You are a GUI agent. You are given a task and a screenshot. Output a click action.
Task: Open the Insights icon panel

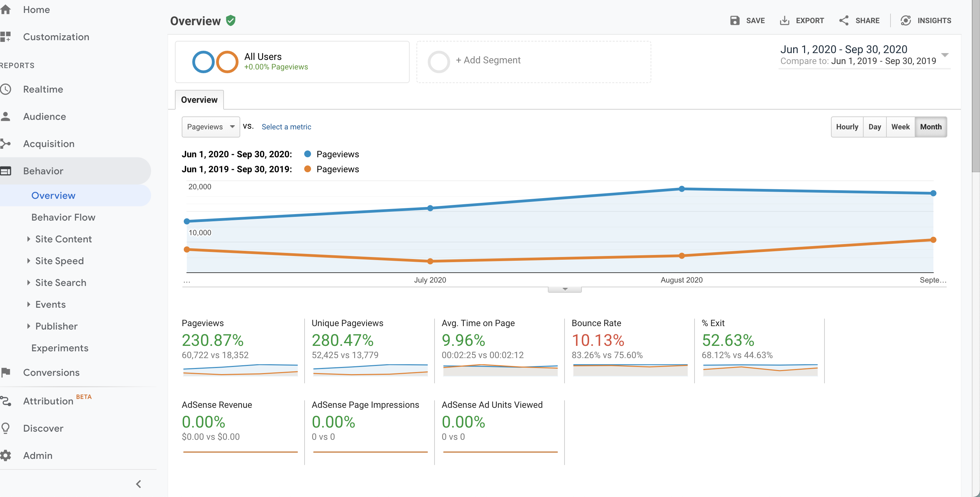click(906, 20)
